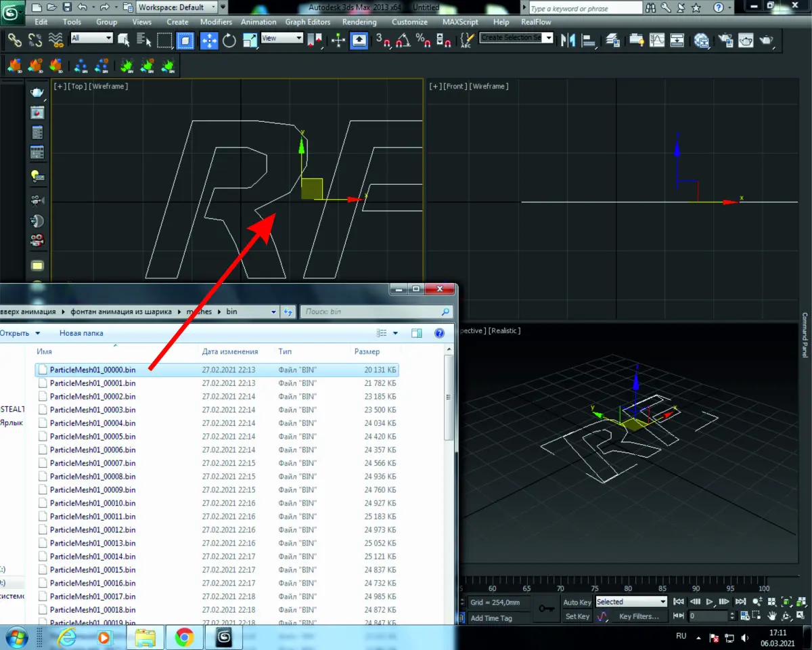
Task: Activate the Select and Move tool
Action: pos(208,40)
